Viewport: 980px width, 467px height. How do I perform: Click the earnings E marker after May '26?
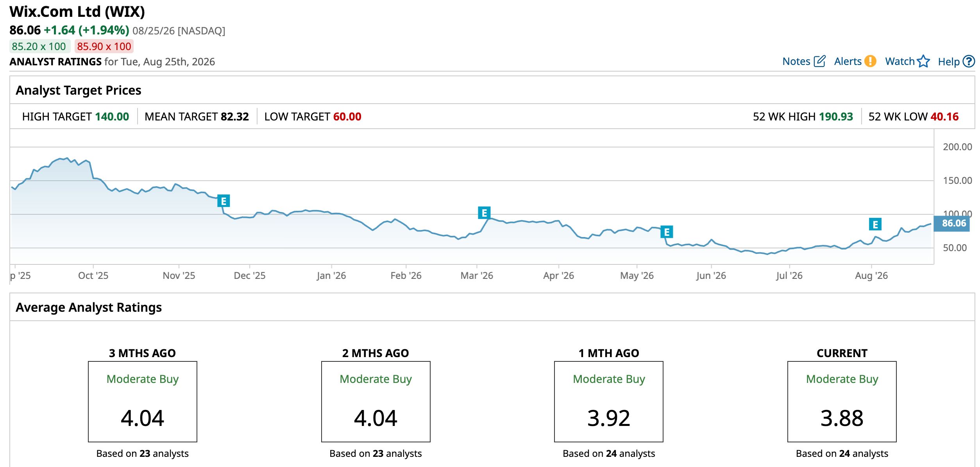tap(667, 232)
